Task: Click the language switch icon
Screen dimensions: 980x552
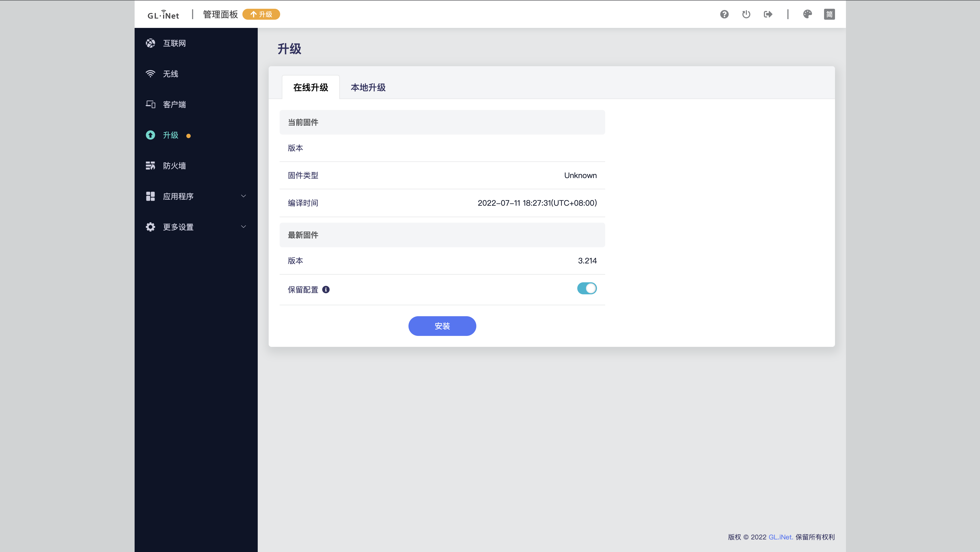Action: click(829, 14)
